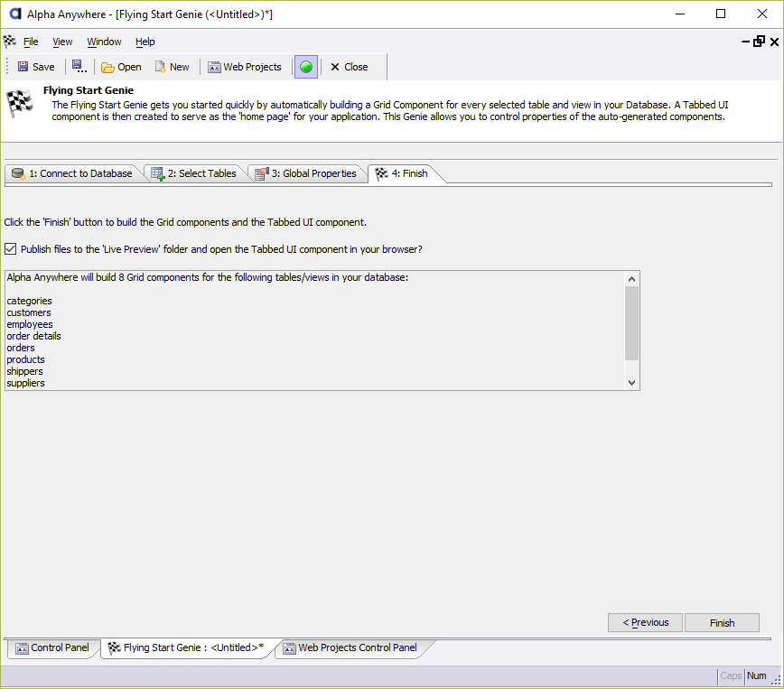Click the Save toolbar button

36,67
